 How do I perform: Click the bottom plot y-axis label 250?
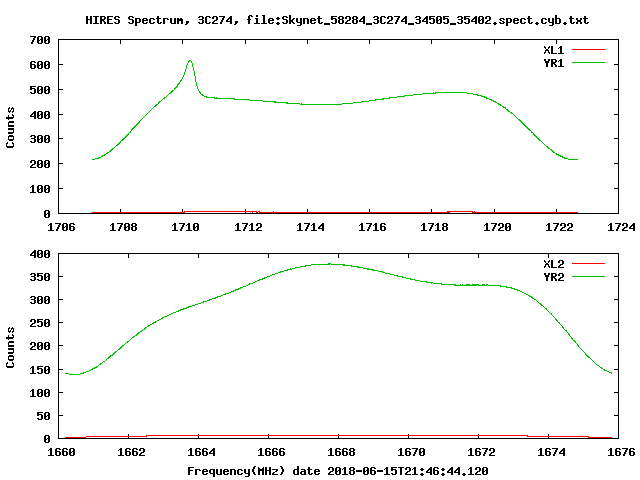[40, 323]
